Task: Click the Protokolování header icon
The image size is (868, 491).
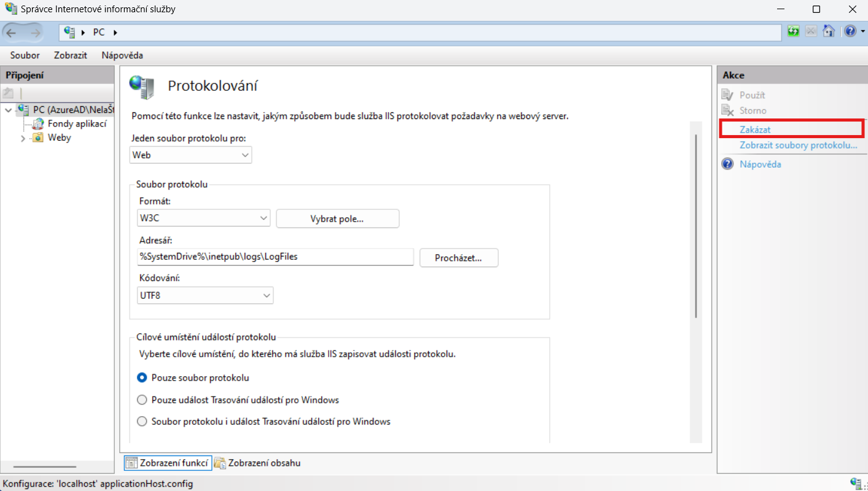Action: (143, 87)
